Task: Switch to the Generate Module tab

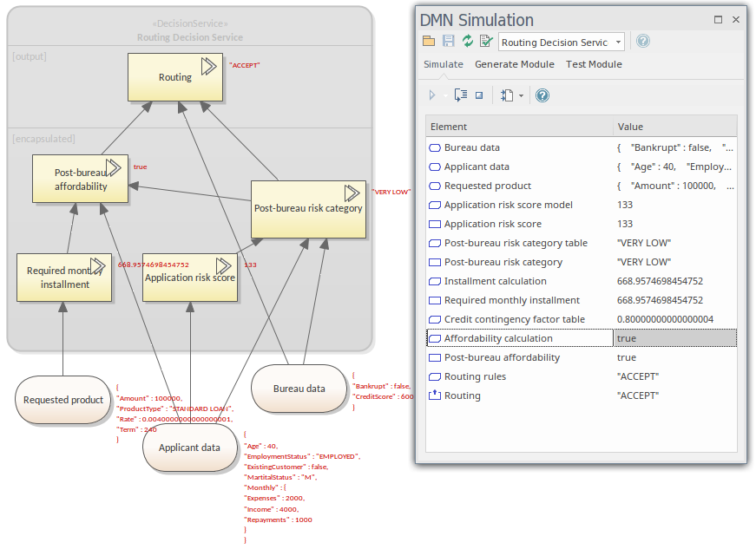Action: pos(514,64)
